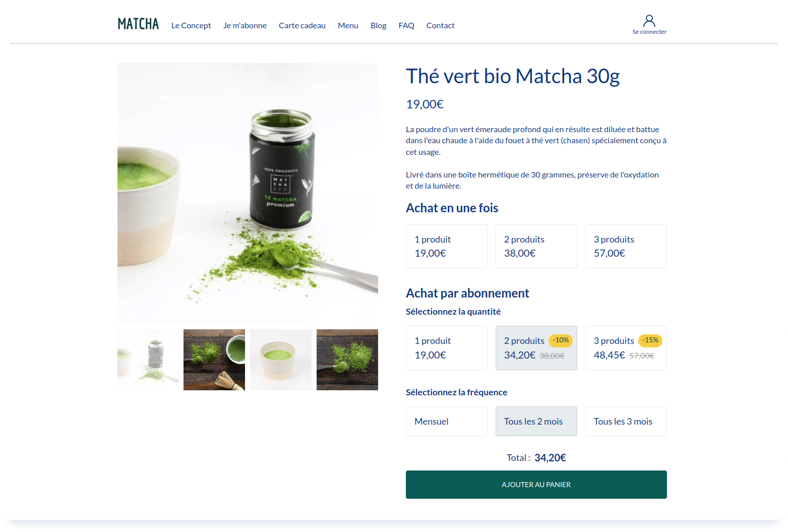This screenshot has height=532, width=788.
Task: Select Tous les 3 mois frequency
Action: [626, 421]
